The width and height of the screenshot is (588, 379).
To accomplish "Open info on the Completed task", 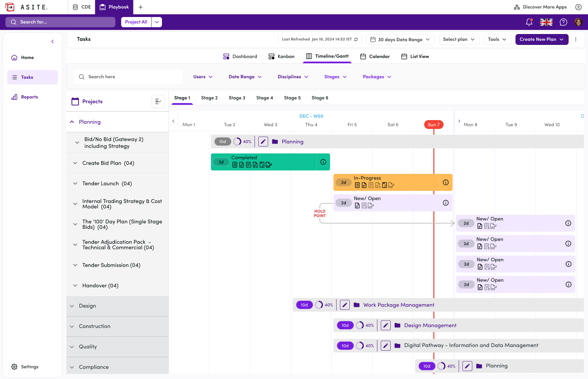I will coord(323,162).
